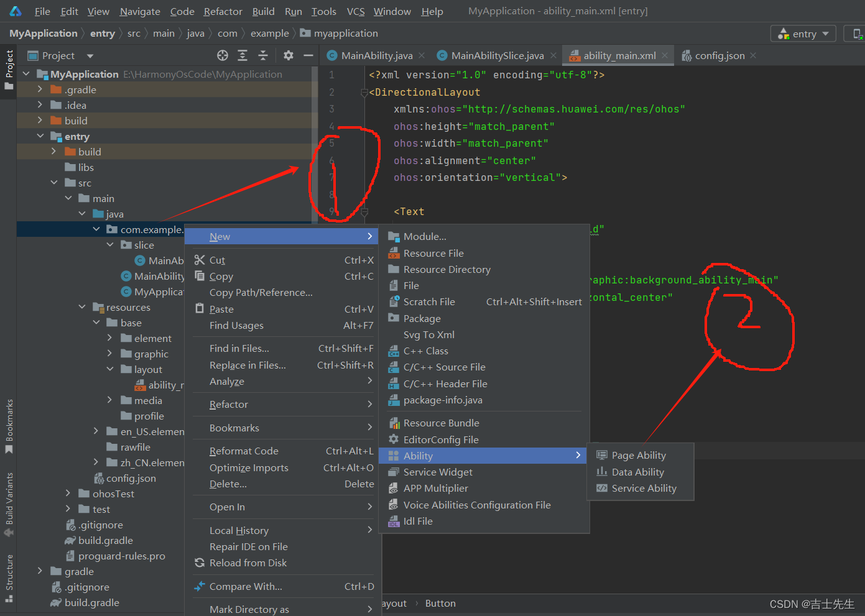
Task: Open the Project tool window side tab
Action: point(9,68)
